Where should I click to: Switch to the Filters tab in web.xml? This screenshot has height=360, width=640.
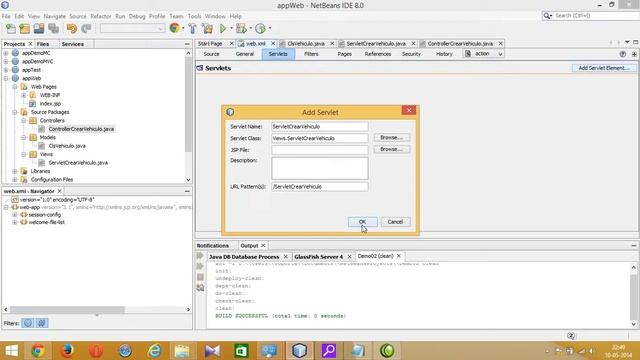pos(311,54)
